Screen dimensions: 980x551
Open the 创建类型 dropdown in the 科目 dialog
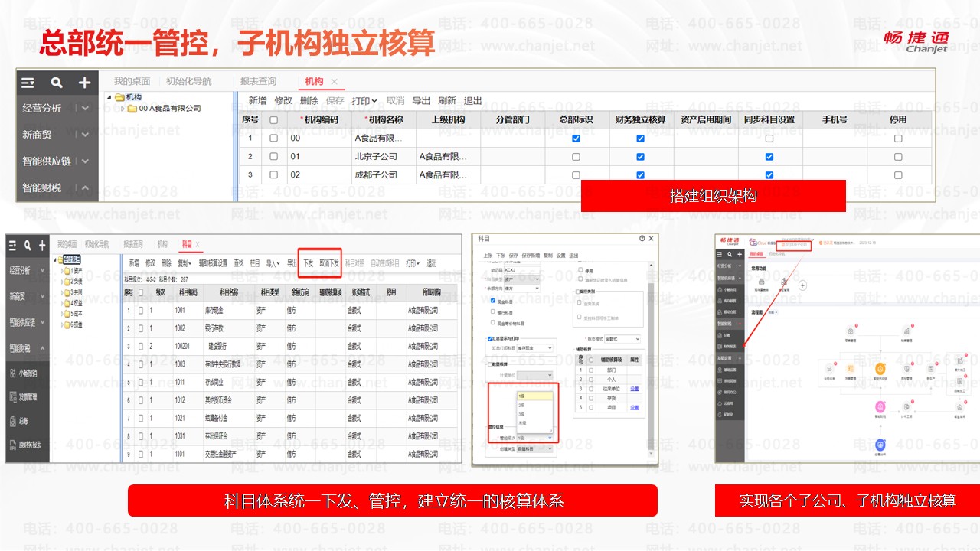pyautogui.click(x=534, y=448)
